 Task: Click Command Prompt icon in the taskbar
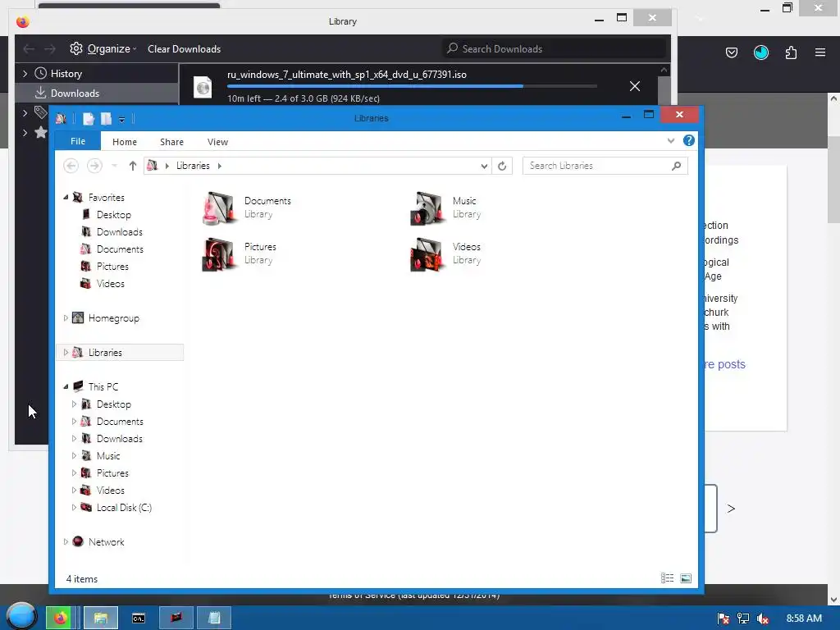click(x=138, y=619)
